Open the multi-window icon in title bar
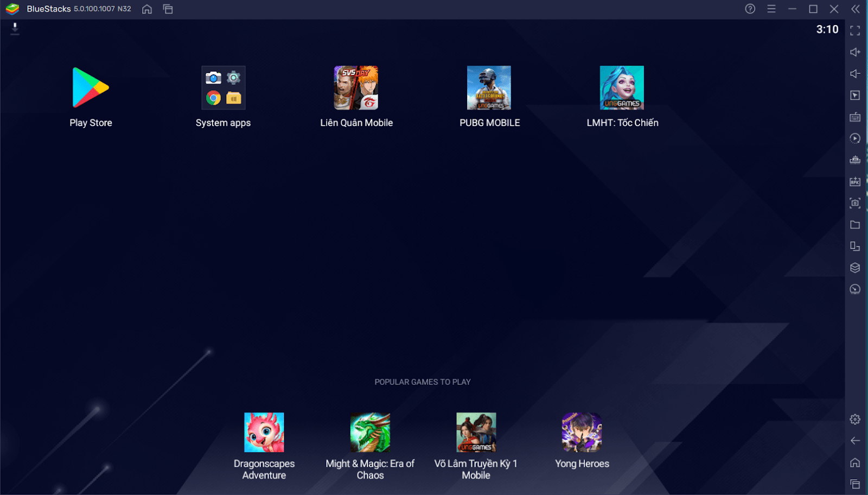Screen dimensions: 868x495 tap(168, 9)
